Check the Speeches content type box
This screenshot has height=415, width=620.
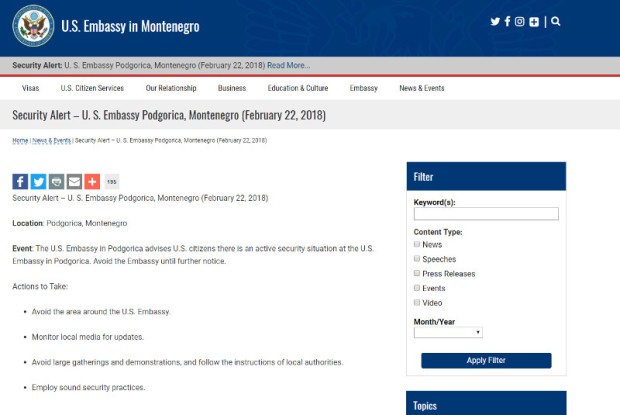click(x=417, y=258)
